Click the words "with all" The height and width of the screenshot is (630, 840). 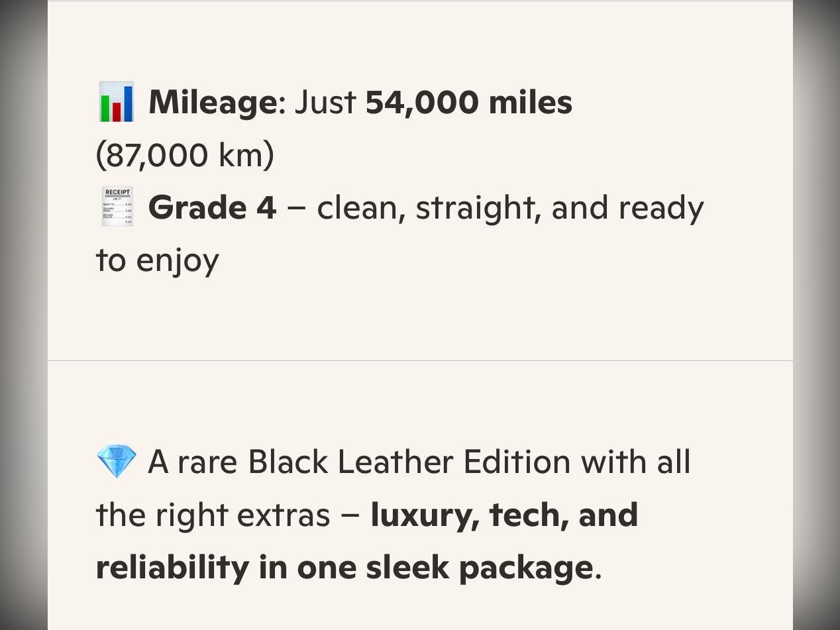(636, 462)
